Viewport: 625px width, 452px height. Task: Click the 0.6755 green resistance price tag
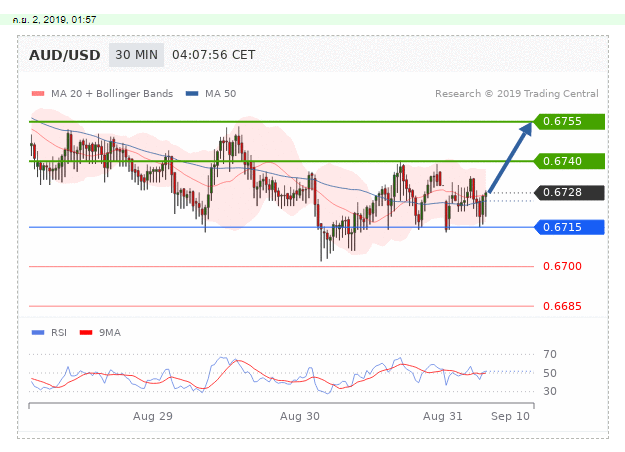point(569,122)
